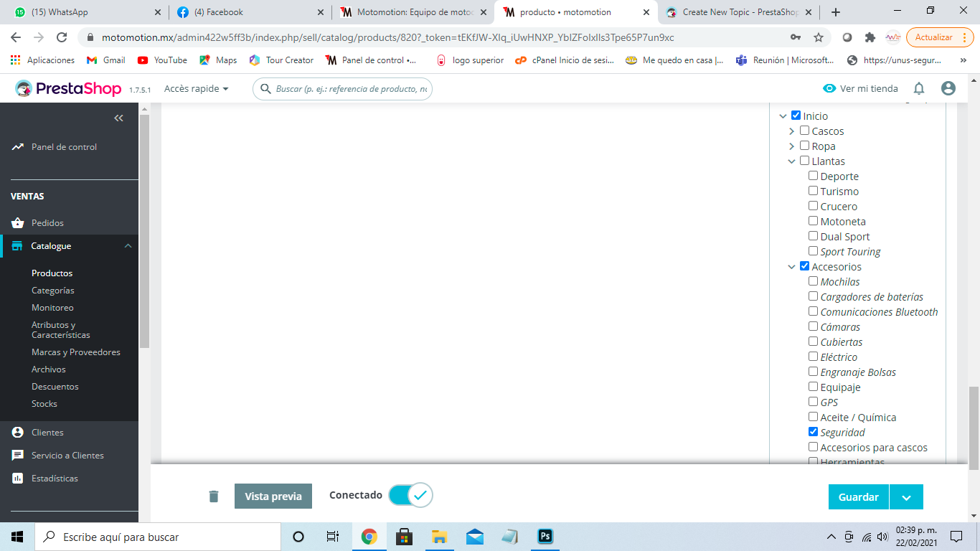This screenshot has height=551, width=980.
Task: Click the Catalogue store icon
Action: click(17, 246)
